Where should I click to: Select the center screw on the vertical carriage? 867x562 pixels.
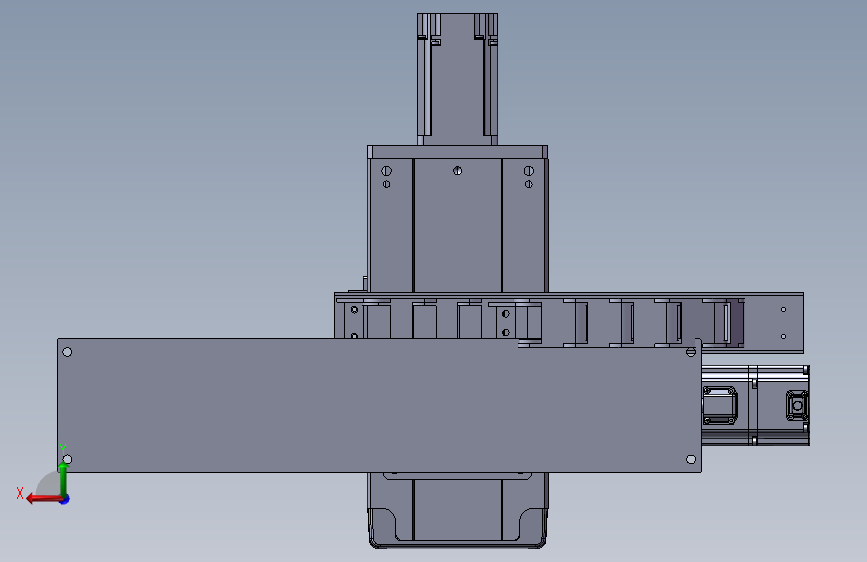pos(457,171)
